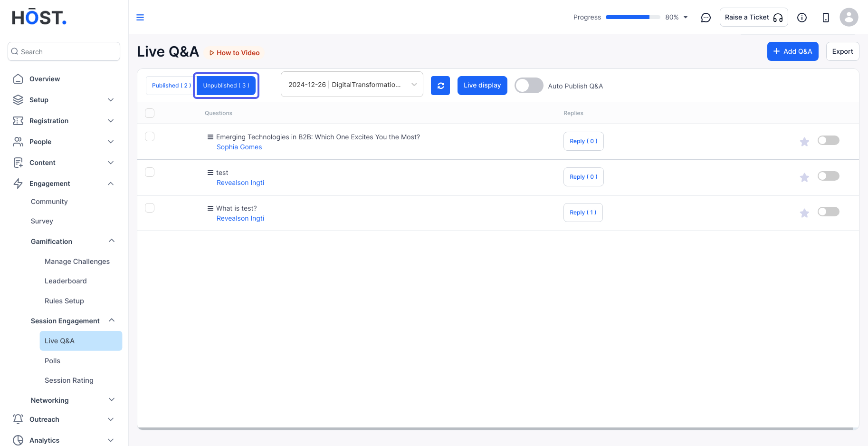Click the Raise a Ticket button
Image resolution: width=868 pixels, height=446 pixels.
(754, 17)
